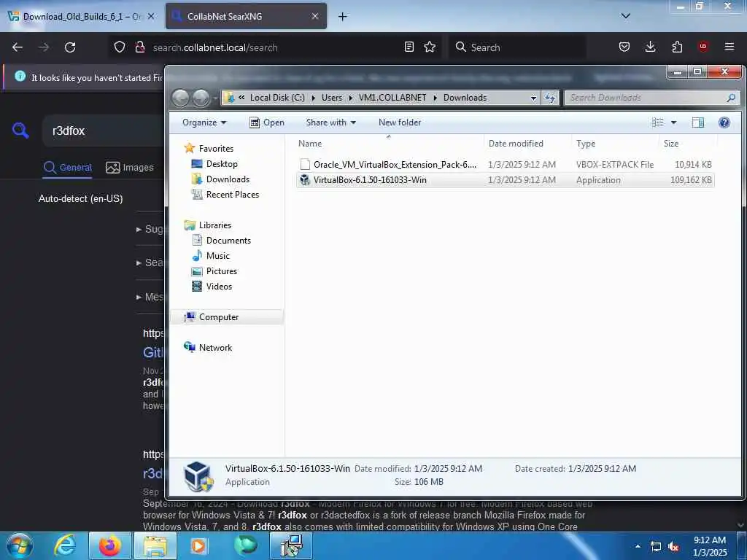Open Firefox tracking protection shield
Screen dimensions: 747x560
click(x=120, y=47)
